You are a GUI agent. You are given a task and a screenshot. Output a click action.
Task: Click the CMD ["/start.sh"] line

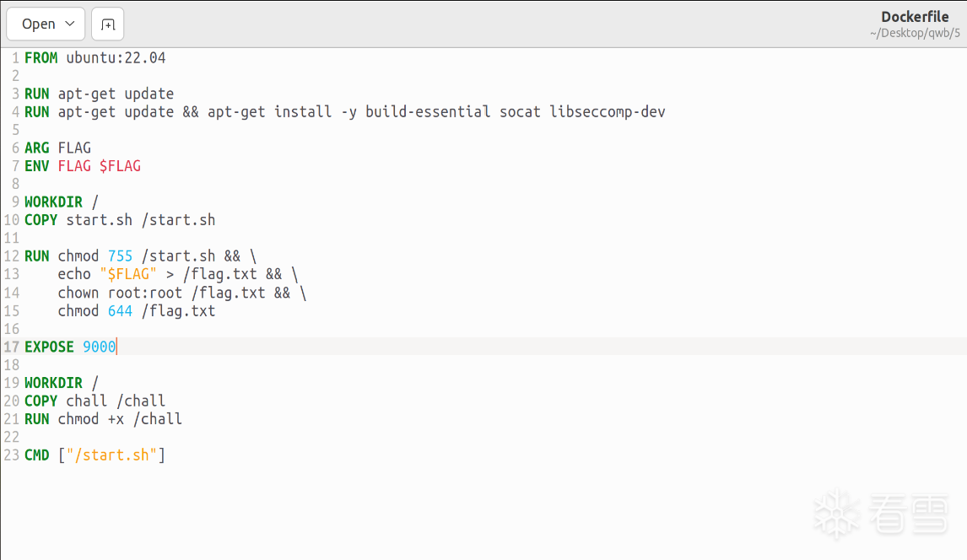[95, 455]
